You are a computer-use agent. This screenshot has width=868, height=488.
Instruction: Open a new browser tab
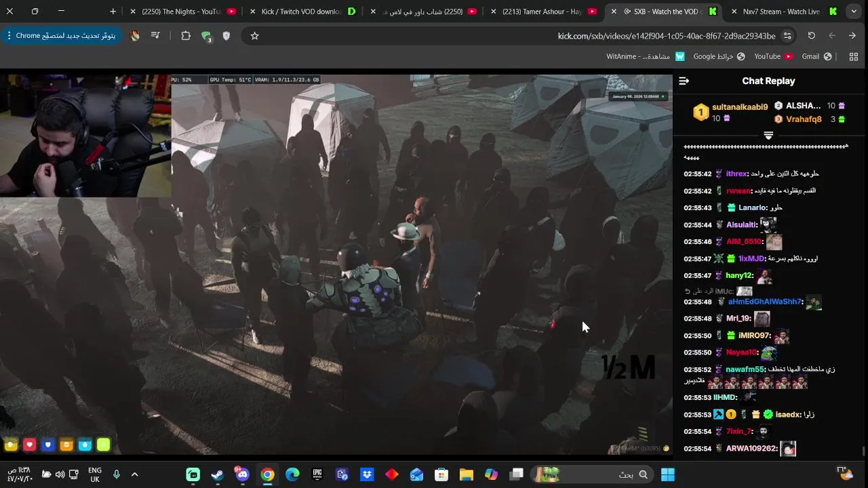113,12
